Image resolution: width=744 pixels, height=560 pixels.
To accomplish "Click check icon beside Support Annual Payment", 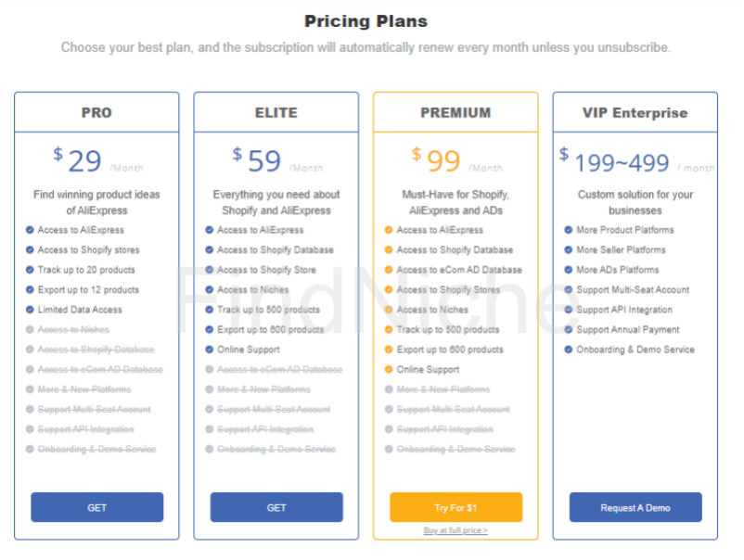I will (569, 329).
